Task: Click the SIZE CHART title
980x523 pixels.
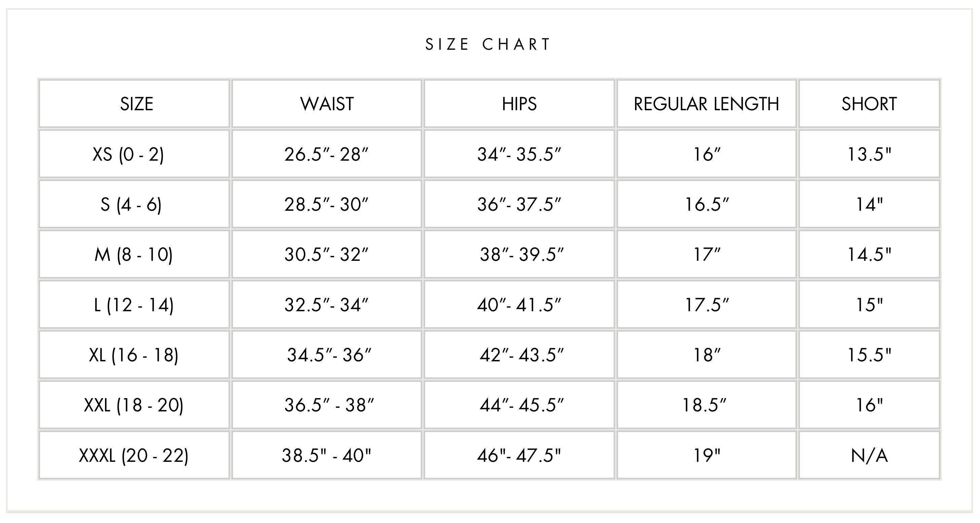Action: [488, 44]
